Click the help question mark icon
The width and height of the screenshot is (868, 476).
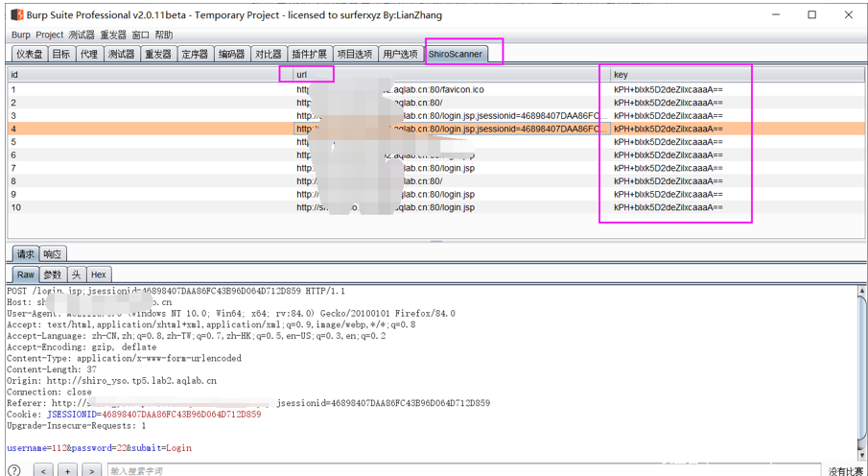[14, 470]
